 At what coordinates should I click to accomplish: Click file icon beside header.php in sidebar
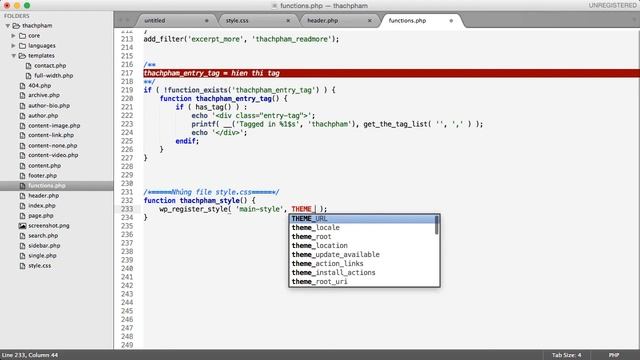point(22,196)
